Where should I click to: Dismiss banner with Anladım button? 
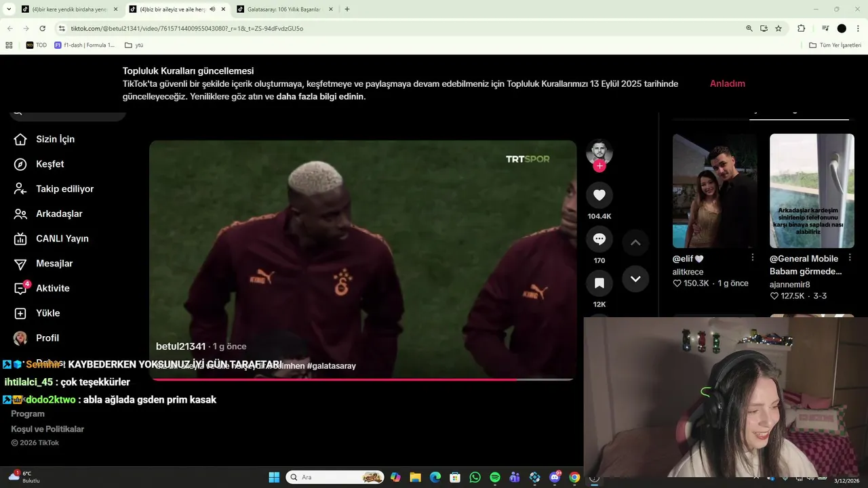(x=728, y=83)
